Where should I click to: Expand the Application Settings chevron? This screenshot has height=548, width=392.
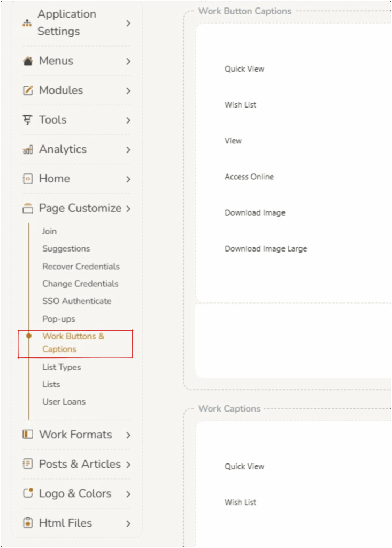coord(128,23)
